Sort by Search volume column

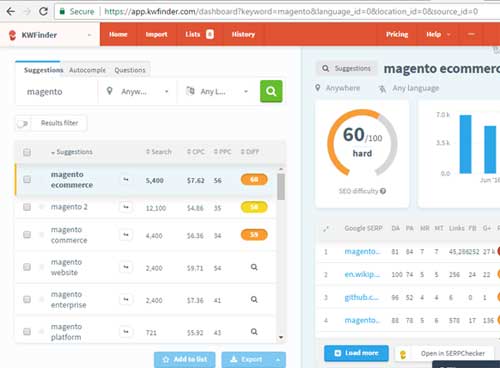pyautogui.click(x=159, y=152)
